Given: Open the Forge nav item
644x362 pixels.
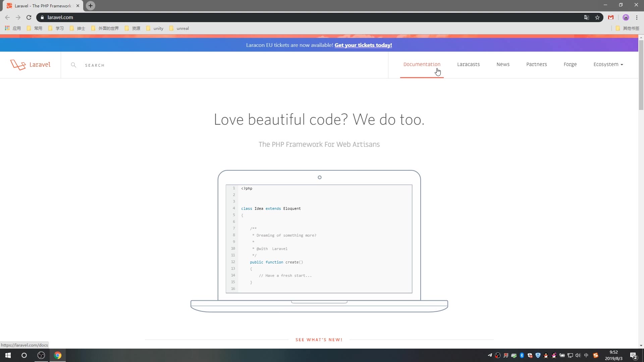Looking at the screenshot, I should (570, 64).
